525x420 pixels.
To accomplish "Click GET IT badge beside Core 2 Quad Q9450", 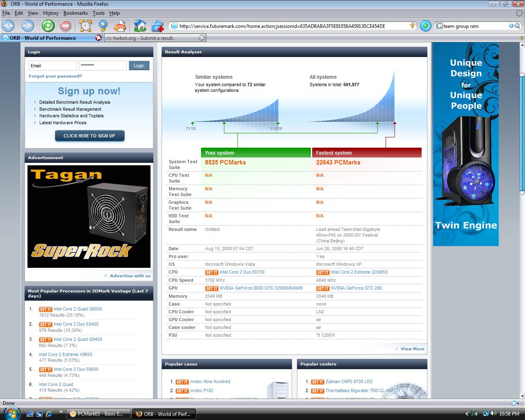I will click(x=46, y=340).
